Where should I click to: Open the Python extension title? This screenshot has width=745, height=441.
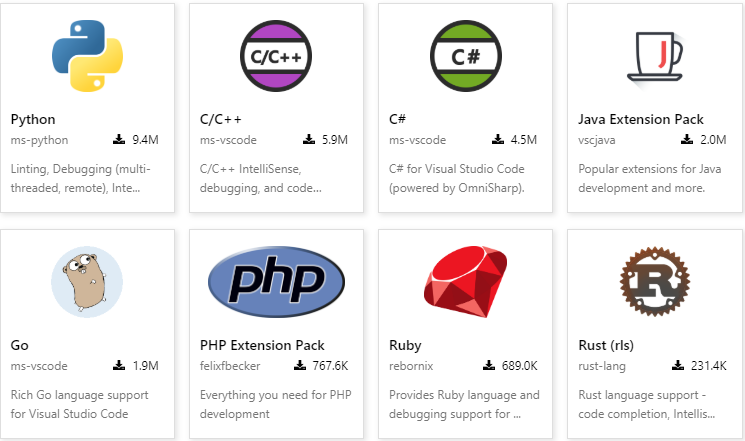click(x=33, y=119)
